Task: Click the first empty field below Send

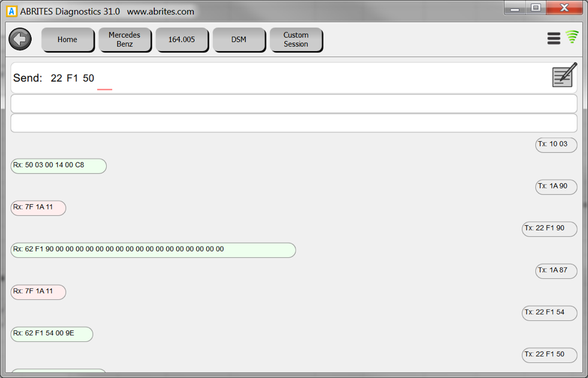Action: (293, 104)
